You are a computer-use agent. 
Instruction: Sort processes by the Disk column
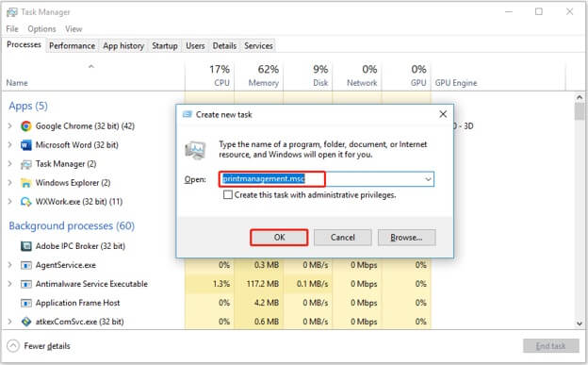click(308, 77)
